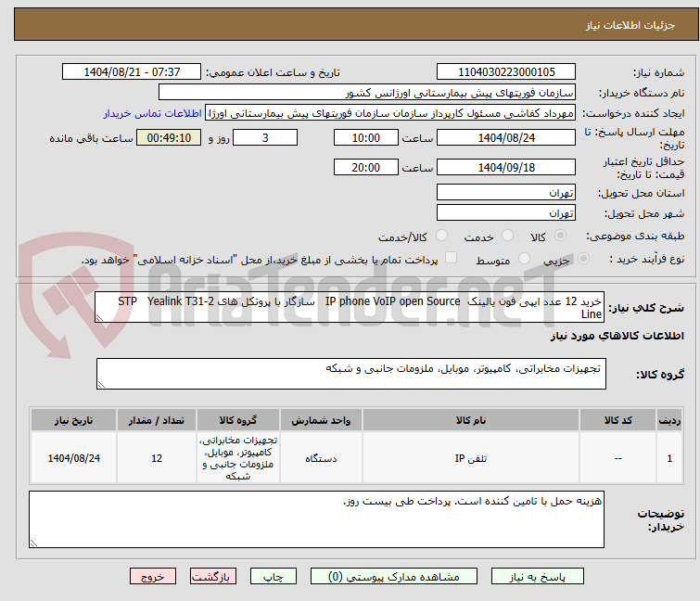Click the 'نام کالا' column header

coord(471,420)
